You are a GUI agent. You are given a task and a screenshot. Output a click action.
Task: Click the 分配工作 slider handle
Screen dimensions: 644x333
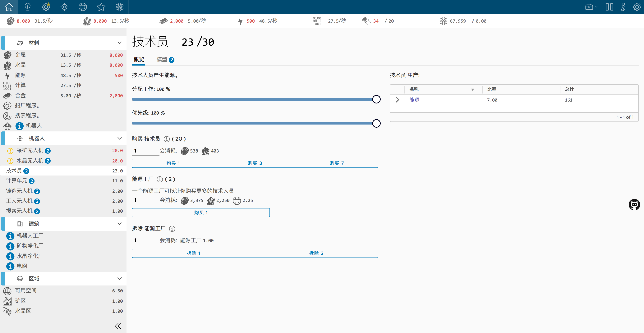[x=376, y=99]
